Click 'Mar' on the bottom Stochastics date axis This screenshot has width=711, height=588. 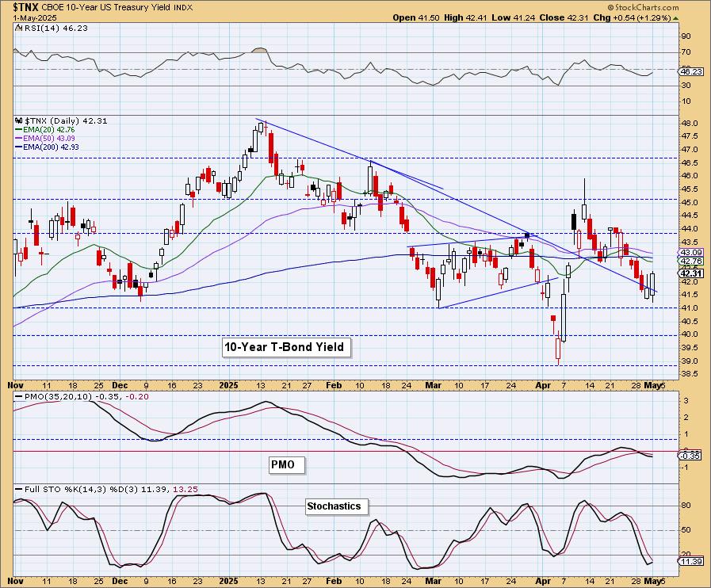click(433, 581)
